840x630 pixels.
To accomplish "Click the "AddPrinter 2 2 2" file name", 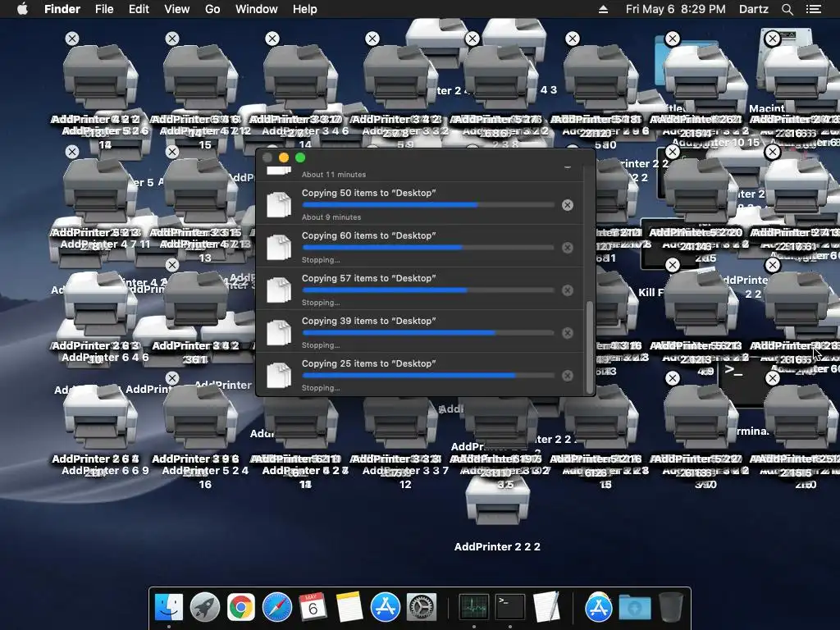I will [x=497, y=547].
